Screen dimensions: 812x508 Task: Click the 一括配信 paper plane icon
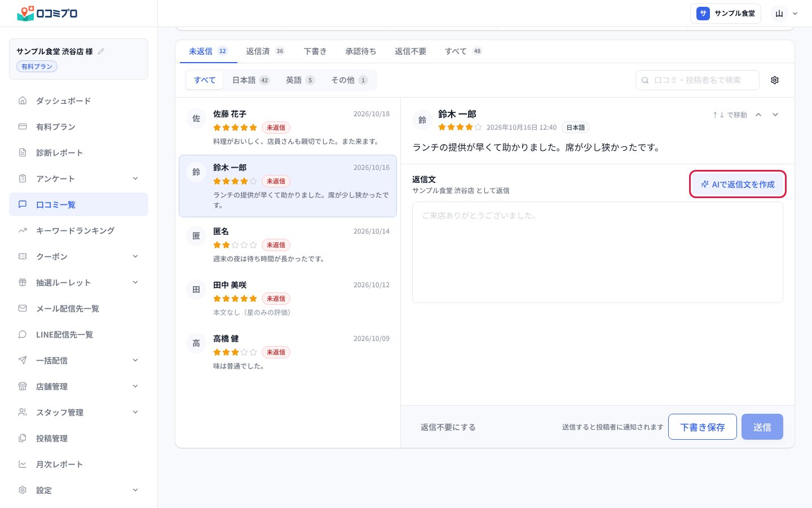point(23,360)
